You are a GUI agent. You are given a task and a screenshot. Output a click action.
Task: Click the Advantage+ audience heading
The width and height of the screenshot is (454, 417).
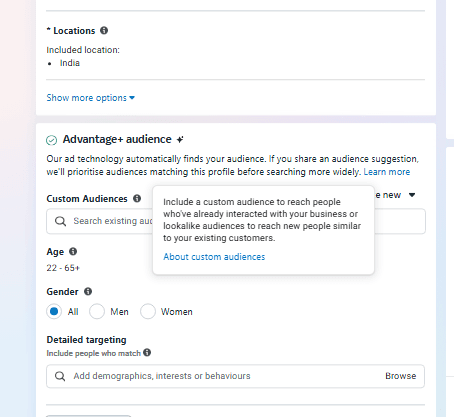tap(117, 139)
